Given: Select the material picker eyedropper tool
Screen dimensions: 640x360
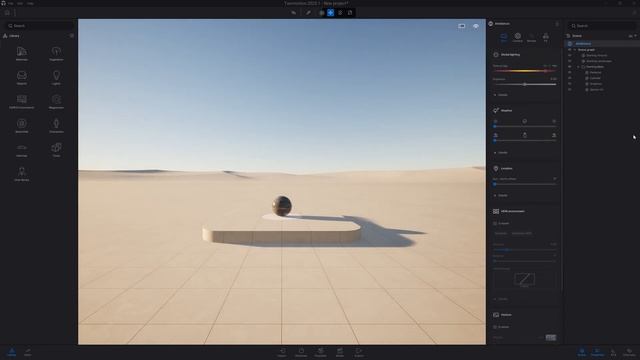Looking at the screenshot, I should [x=308, y=13].
